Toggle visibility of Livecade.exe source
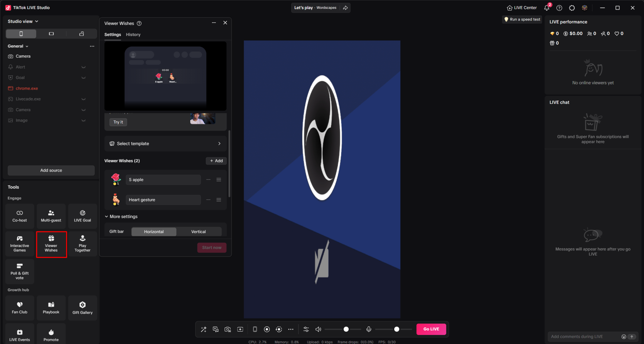This screenshot has height=344, width=644. (83, 99)
